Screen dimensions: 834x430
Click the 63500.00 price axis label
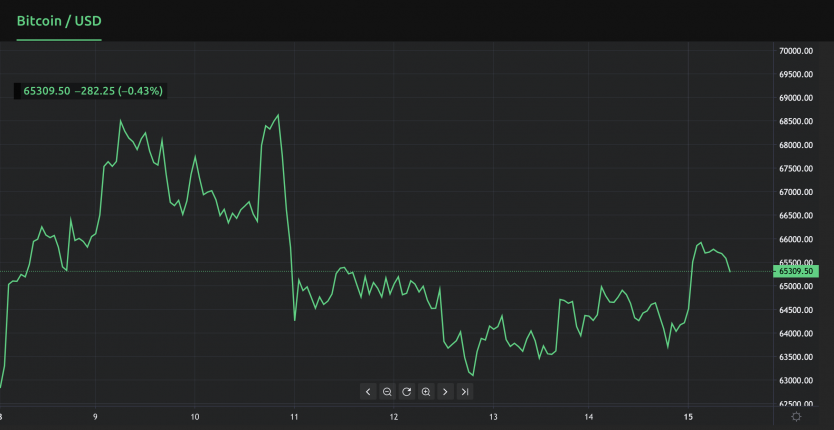point(796,357)
